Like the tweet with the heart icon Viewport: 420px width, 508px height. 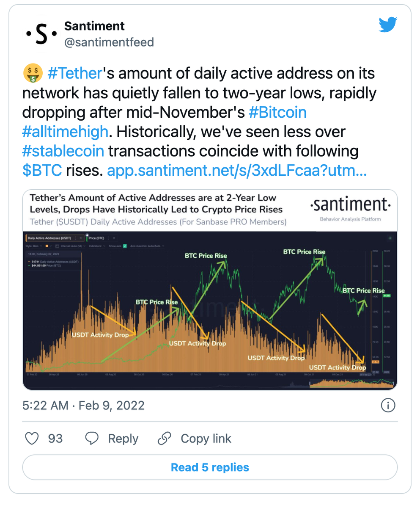(32, 439)
